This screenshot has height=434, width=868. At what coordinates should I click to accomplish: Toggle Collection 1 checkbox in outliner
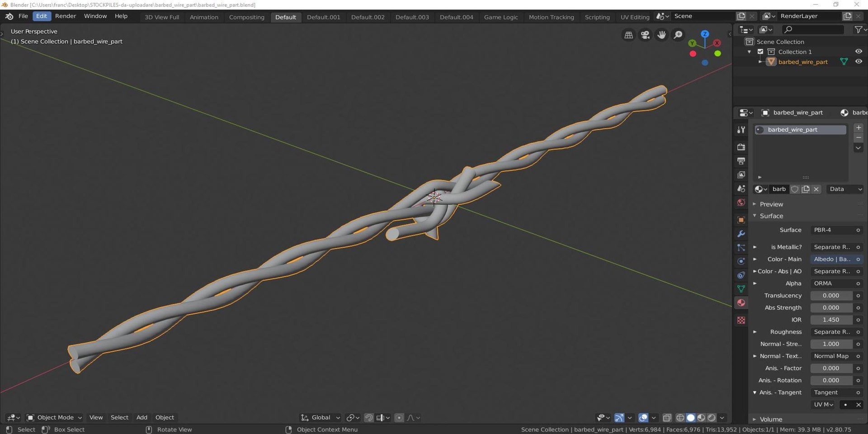coord(760,52)
